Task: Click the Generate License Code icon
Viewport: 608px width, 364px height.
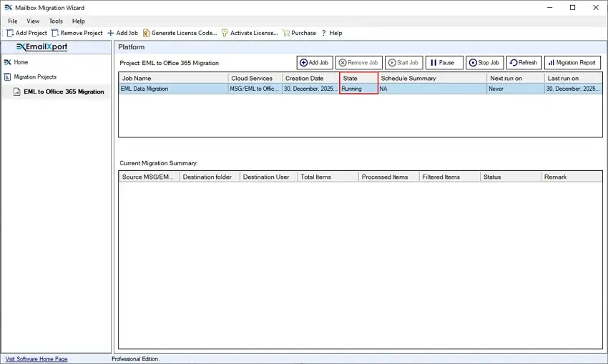Action: 146,33
